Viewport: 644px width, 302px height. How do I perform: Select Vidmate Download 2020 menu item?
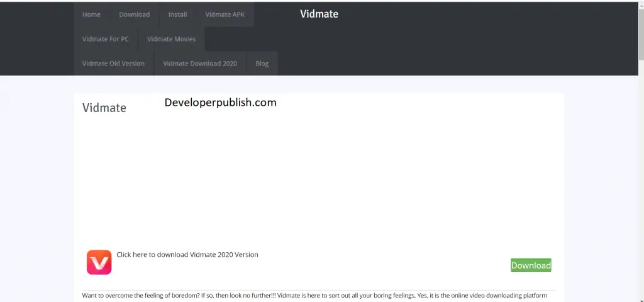200,64
